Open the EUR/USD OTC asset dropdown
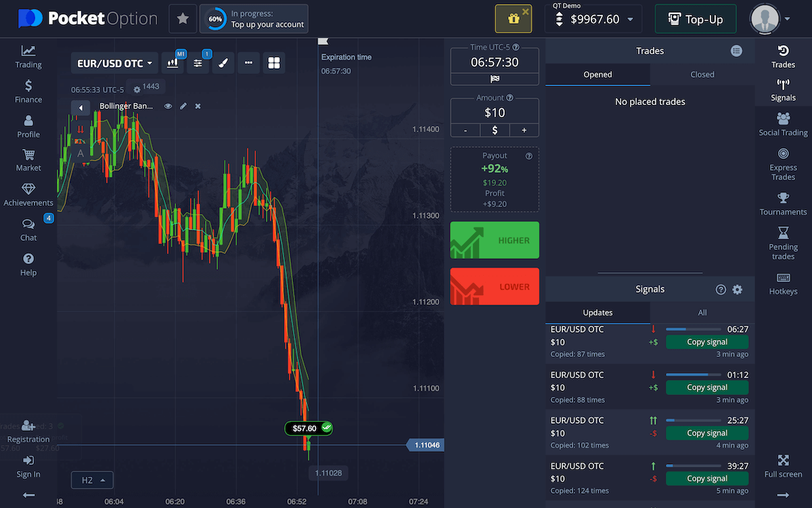 [114, 62]
